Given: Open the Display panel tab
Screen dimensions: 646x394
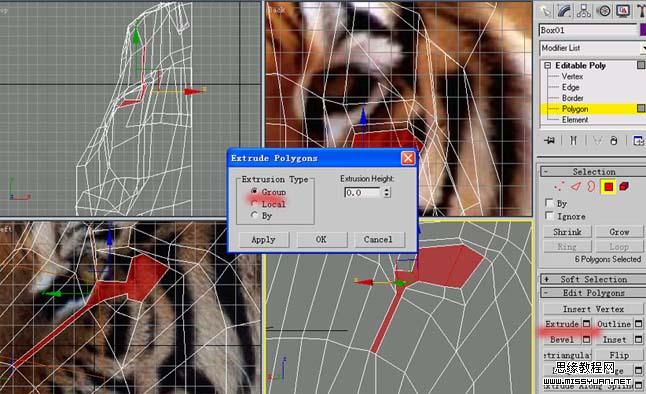Looking at the screenshot, I should [x=623, y=11].
